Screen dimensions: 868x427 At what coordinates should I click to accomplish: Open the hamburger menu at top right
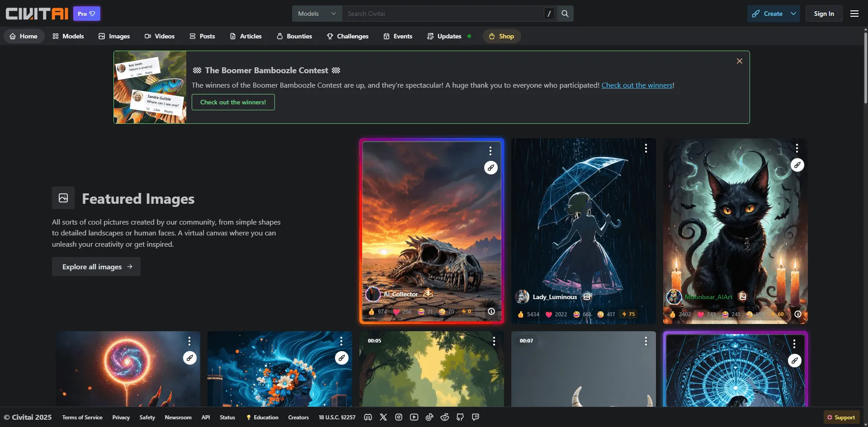click(854, 14)
